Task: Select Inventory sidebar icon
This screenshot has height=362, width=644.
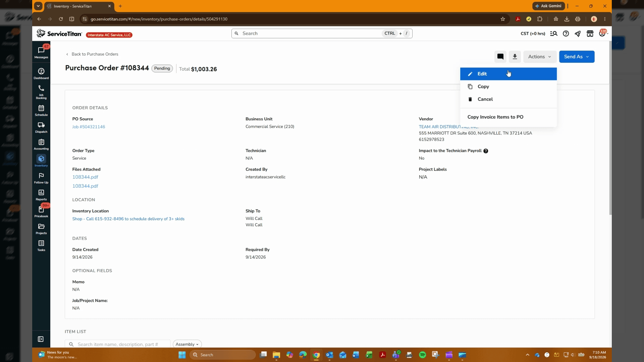Action: click(x=41, y=161)
